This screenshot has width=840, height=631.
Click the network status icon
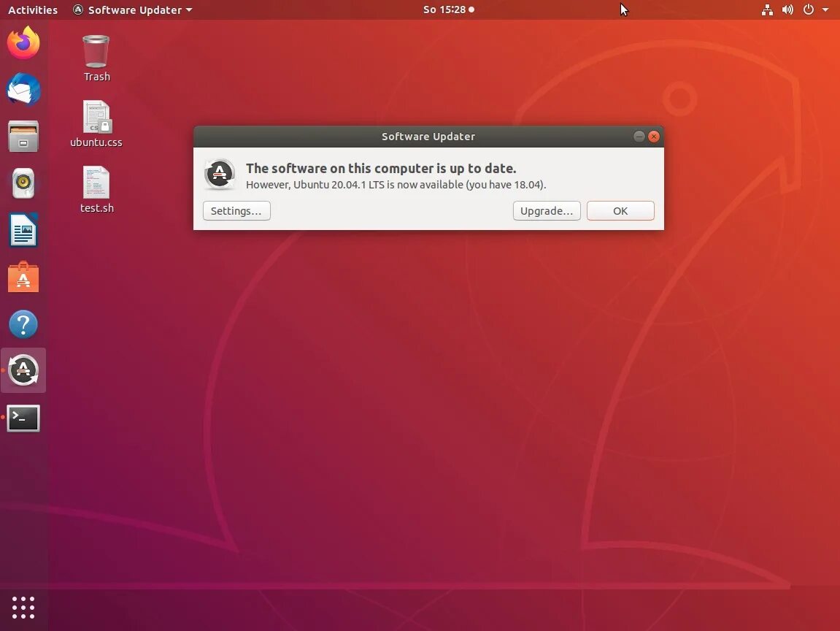[x=767, y=9]
